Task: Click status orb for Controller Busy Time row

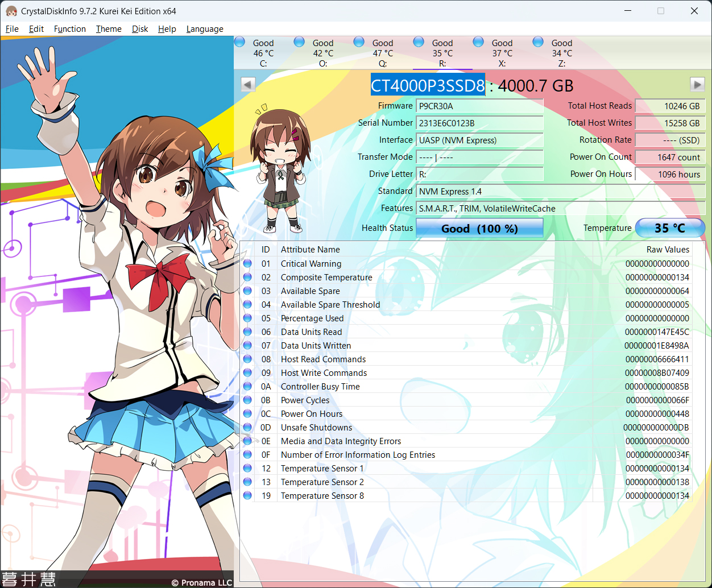Action: pos(247,387)
